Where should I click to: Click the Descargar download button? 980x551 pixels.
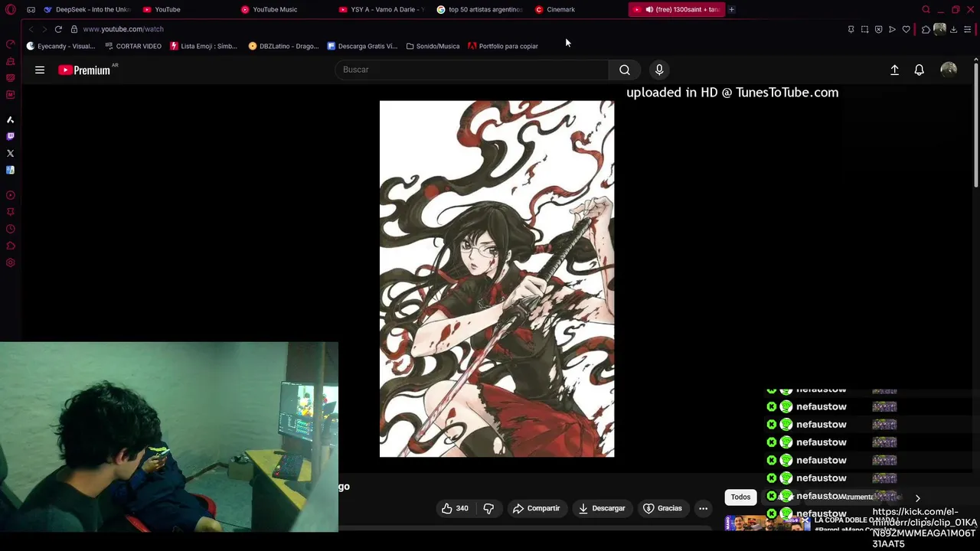click(602, 508)
